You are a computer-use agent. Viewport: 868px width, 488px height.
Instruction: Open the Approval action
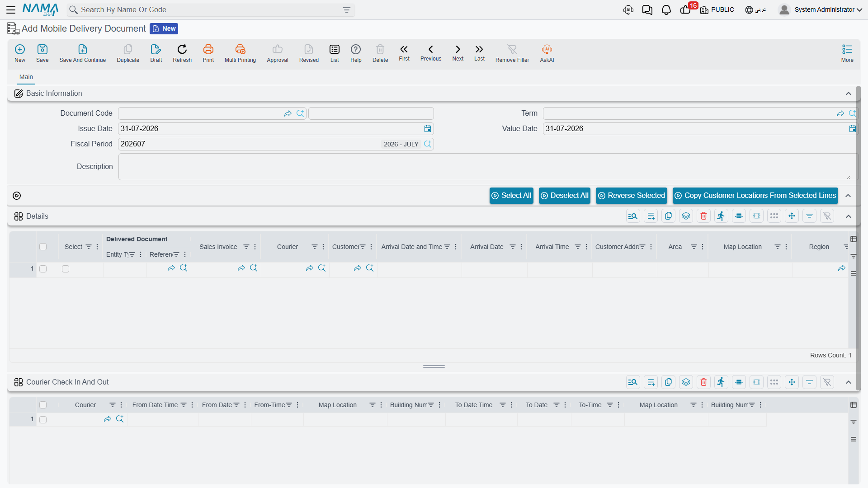pyautogui.click(x=278, y=53)
